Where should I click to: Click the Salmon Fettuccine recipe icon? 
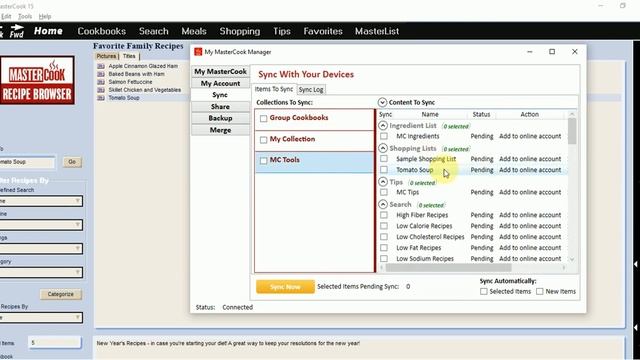(x=101, y=82)
